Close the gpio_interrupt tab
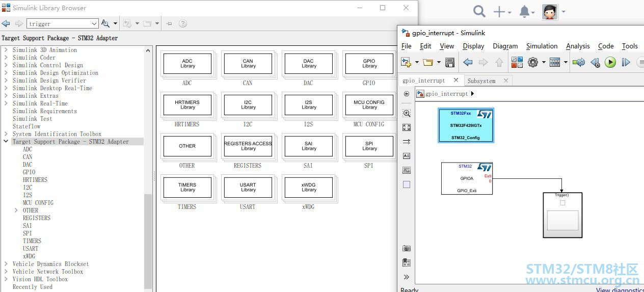Image resolution: width=644 pixels, height=292 pixels. click(x=456, y=80)
